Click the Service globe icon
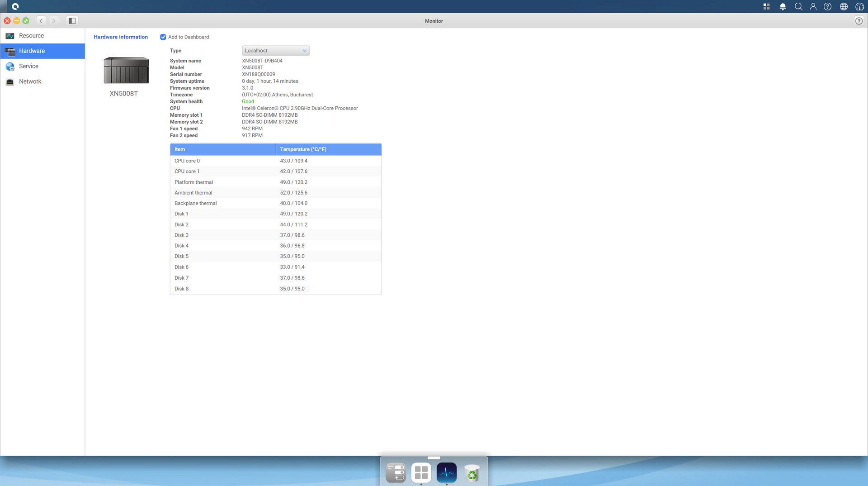Image resolution: width=868 pixels, height=486 pixels. tap(10, 67)
